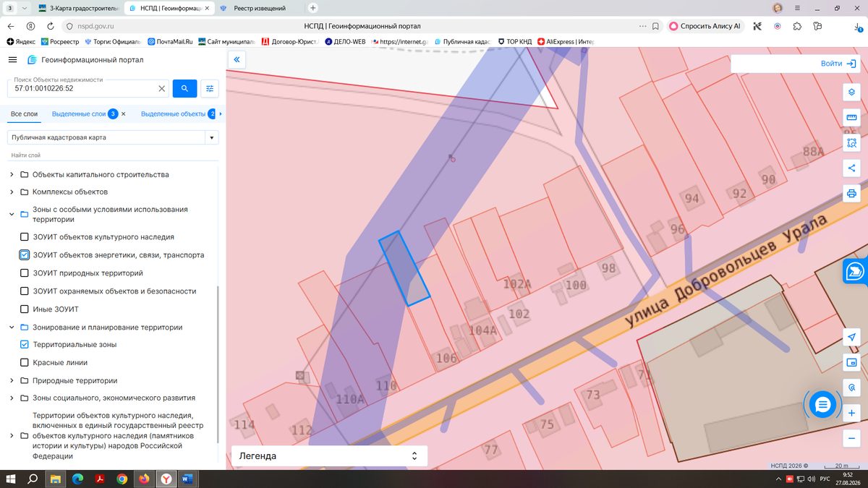Click the my-location arrow button
The height and width of the screenshot is (488, 868).
(x=851, y=338)
